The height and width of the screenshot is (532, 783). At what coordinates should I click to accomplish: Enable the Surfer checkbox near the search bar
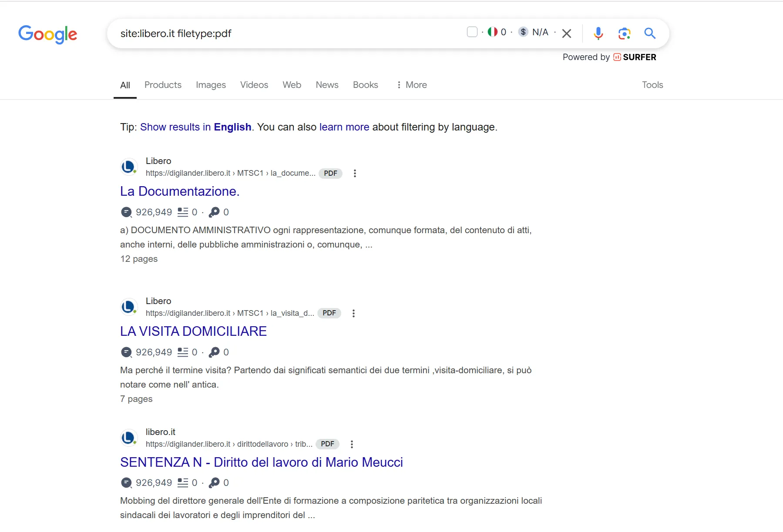pyautogui.click(x=472, y=32)
